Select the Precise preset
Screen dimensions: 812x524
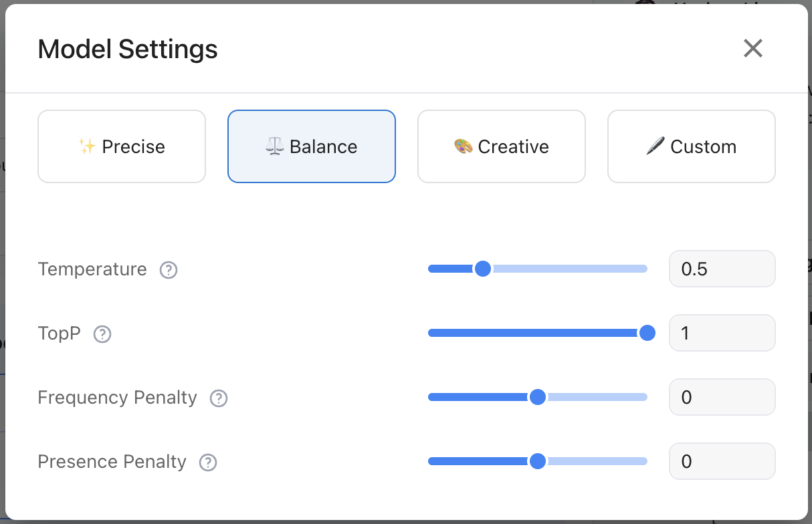[x=122, y=146]
